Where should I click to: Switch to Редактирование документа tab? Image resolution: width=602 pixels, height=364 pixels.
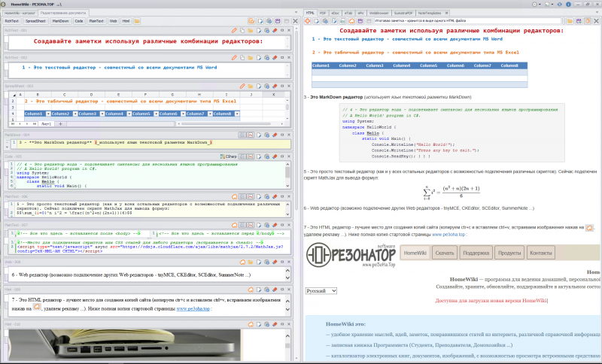pos(63,13)
